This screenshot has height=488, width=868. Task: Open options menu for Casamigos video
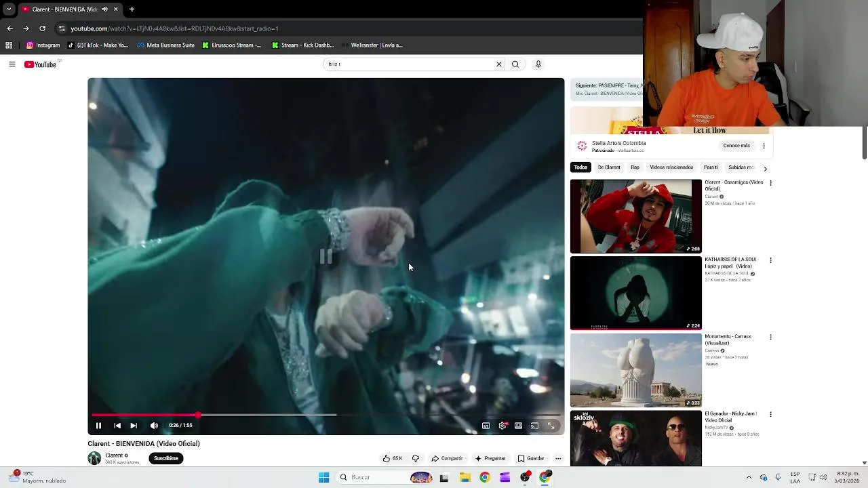pyautogui.click(x=770, y=183)
